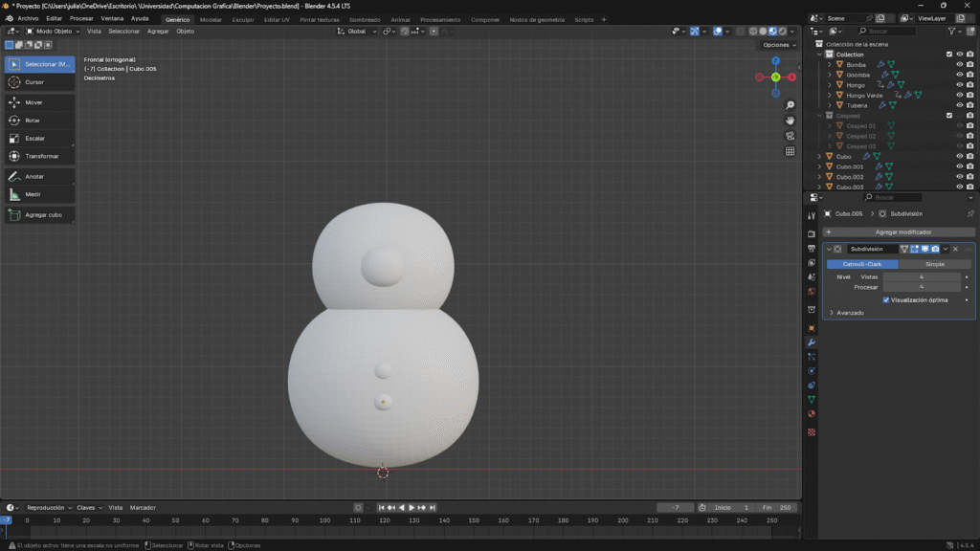Select the Simple subdivision type
Screen dimensions: 980x551
point(934,264)
